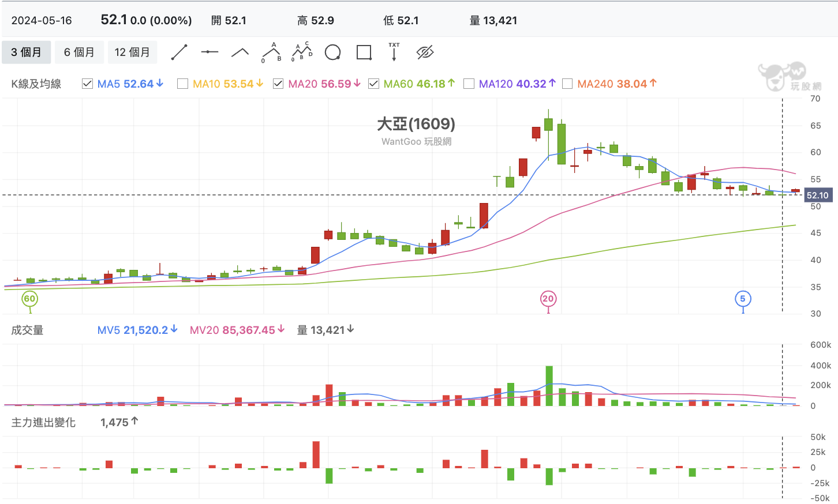Toggle drawings visibility with crossed-eye icon
The image size is (838, 504).
coord(425,52)
